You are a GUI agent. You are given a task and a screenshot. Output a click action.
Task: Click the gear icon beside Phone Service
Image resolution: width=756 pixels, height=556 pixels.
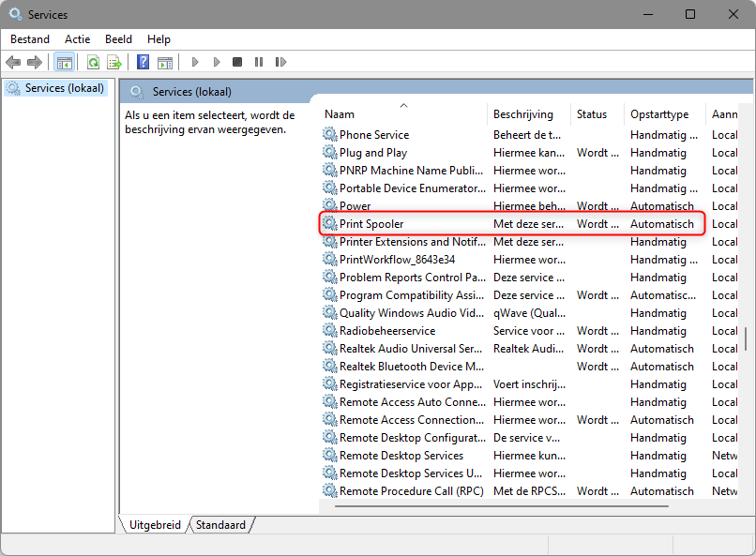point(330,134)
